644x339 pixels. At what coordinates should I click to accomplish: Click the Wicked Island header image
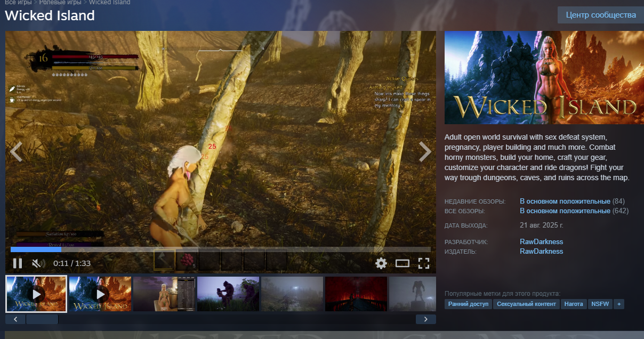[x=544, y=78]
